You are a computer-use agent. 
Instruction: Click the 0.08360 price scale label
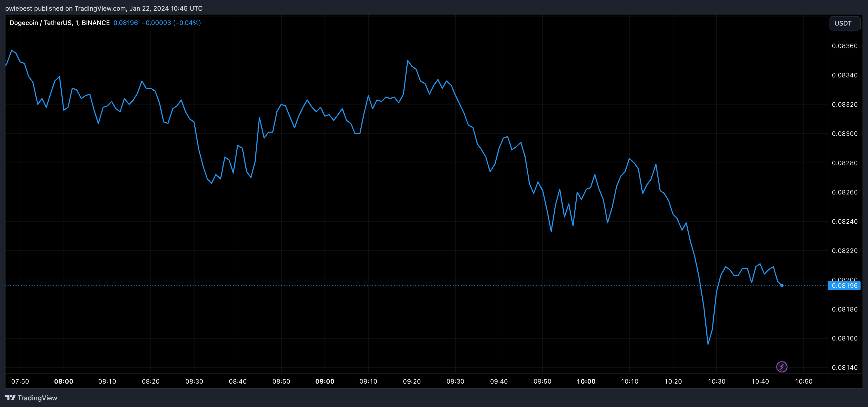[844, 46]
